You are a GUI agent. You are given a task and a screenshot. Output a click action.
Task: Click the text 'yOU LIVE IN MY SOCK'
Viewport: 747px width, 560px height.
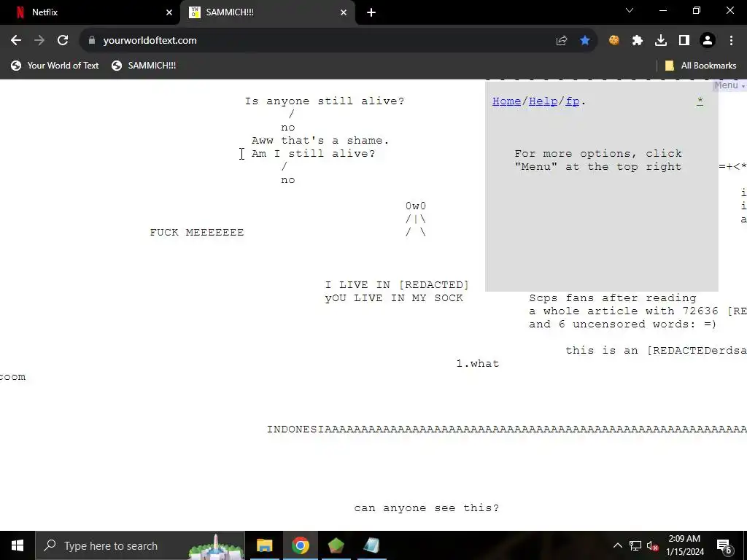coord(394,298)
